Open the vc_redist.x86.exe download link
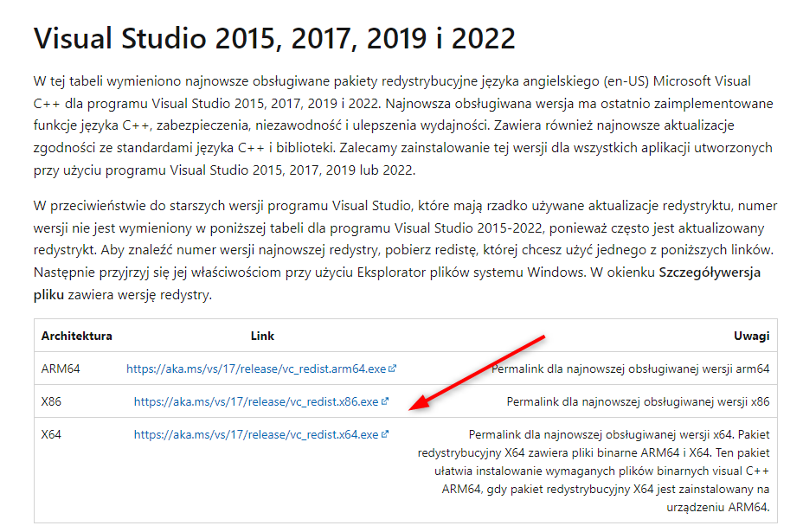The height and width of the screenshot is (532, 803). pyautogui.click(x=256, y=401)
